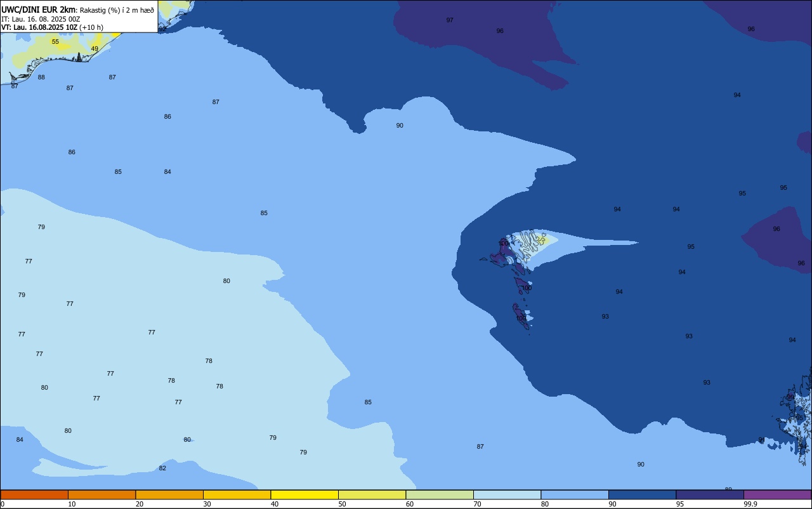
Task: Click the 50–60 yellow-green legend swatch
Action: pyautogui.click(x=372, y=494)
